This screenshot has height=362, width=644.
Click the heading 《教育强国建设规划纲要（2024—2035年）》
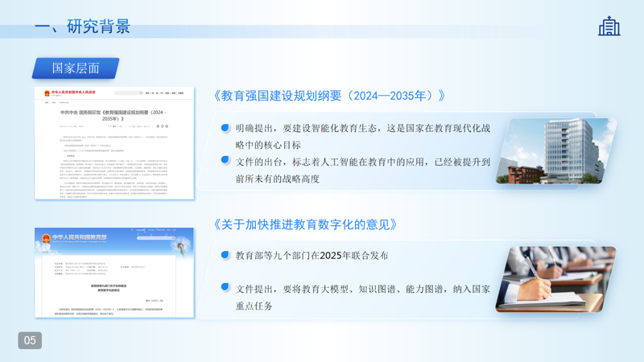(329, 96)
